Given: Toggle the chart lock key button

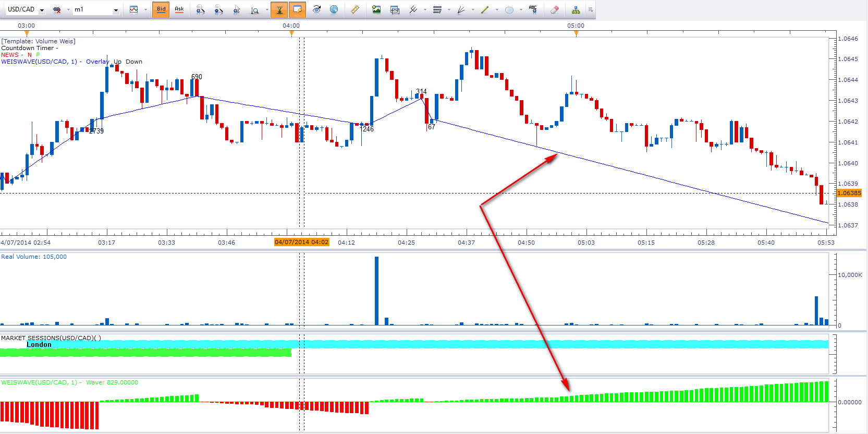Looking at the screenshot, I should 298,9.
